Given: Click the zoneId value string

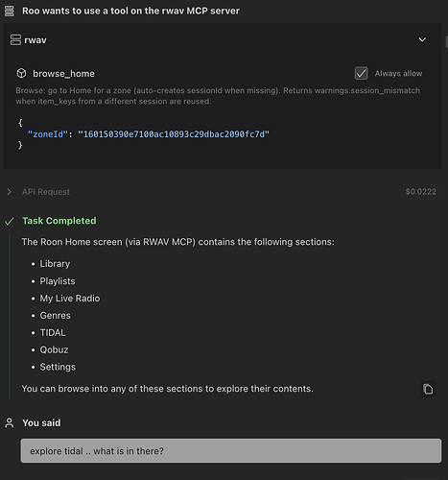Looking at the screenshot, I should coord(174,134).
